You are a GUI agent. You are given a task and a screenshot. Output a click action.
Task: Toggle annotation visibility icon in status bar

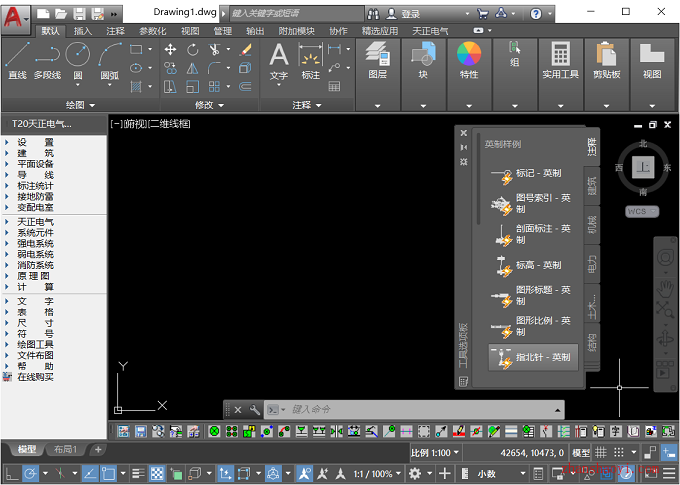(304, 474)
